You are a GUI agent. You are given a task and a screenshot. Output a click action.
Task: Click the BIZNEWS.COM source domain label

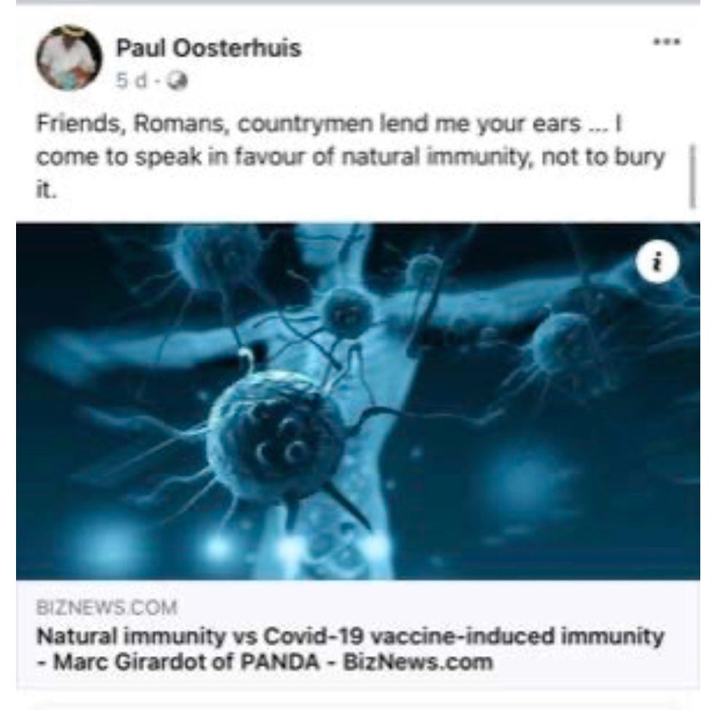[107, 607]
